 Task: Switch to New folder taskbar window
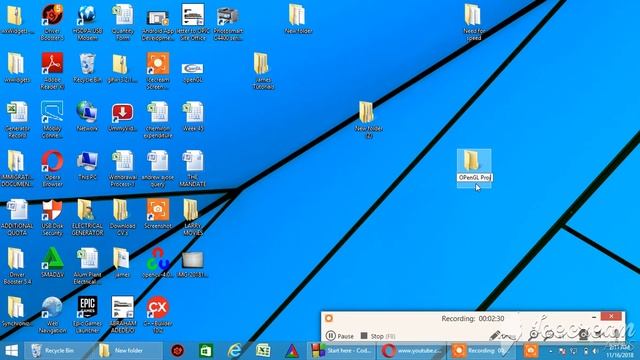[128, 351]
